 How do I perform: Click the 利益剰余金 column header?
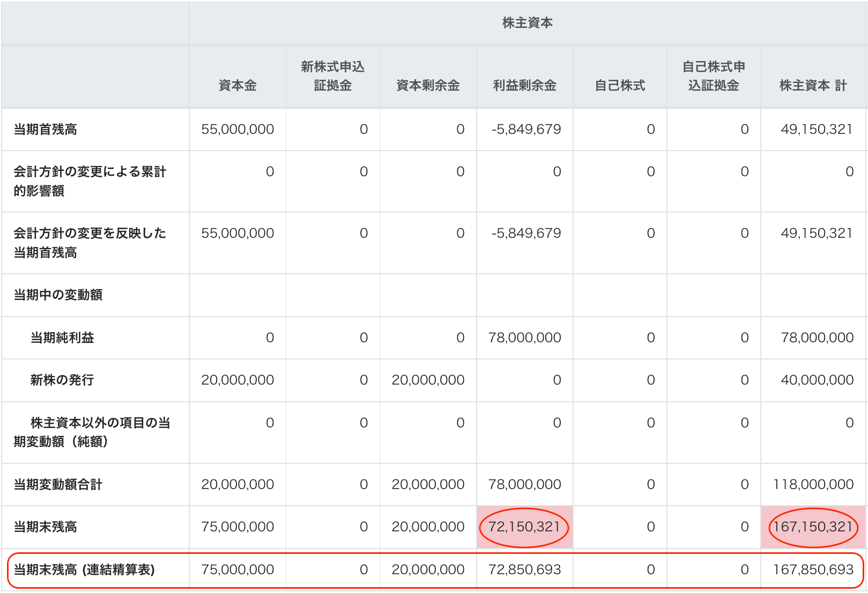click(524, 85)
